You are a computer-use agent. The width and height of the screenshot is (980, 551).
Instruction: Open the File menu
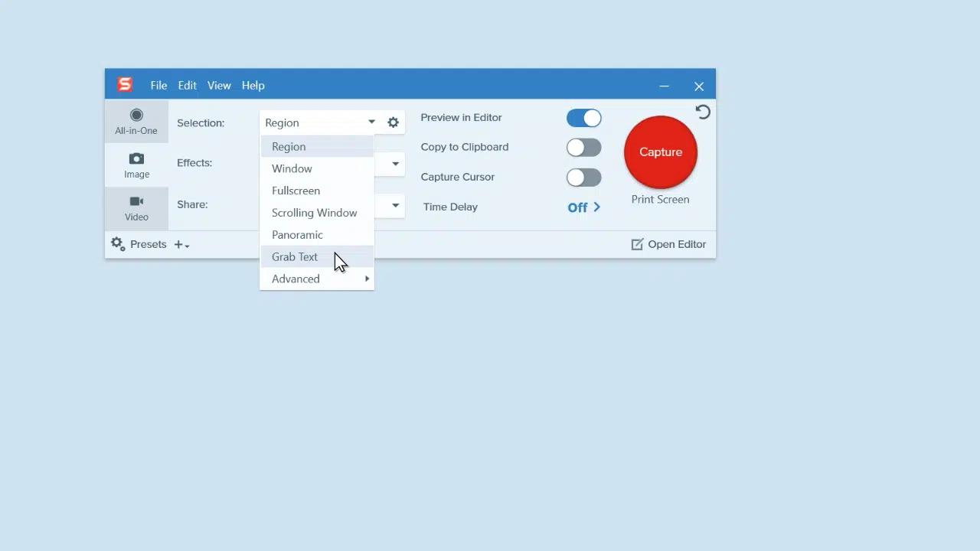click(x=158, y=86)
